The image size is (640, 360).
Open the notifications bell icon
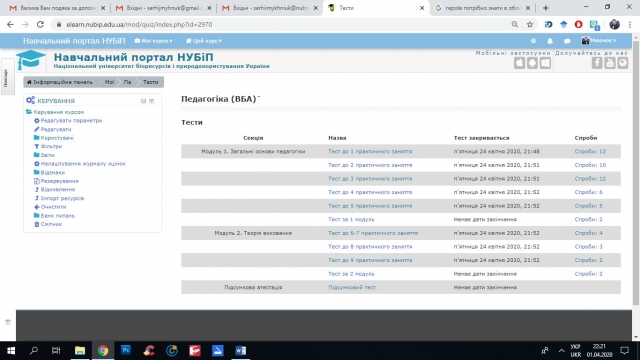click(550, 41)
